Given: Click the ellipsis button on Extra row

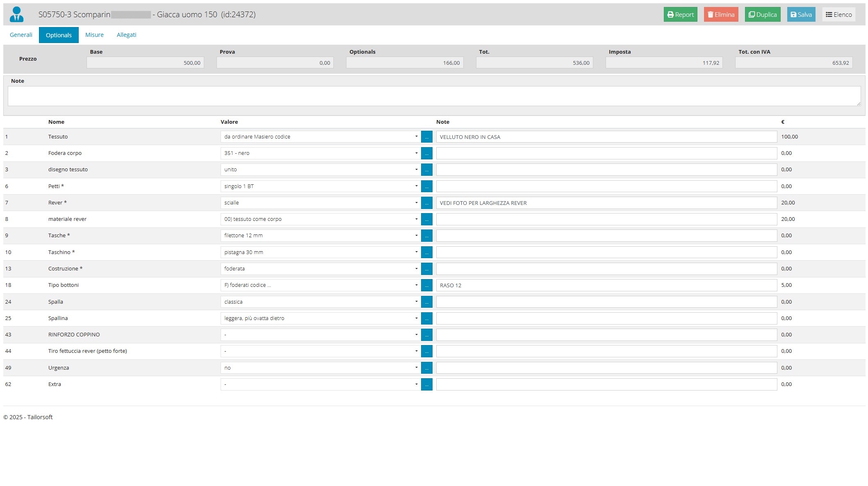Looking at the screenshot, I should coord(426,384).
